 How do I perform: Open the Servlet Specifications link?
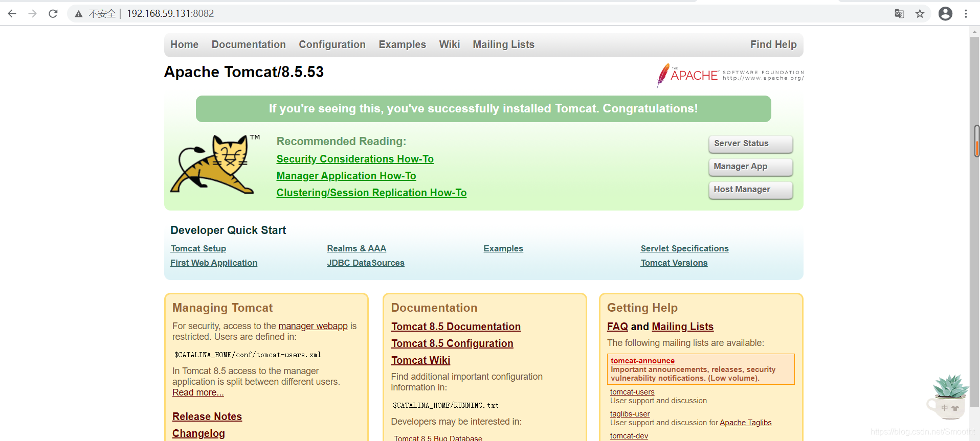coord(684,248)
